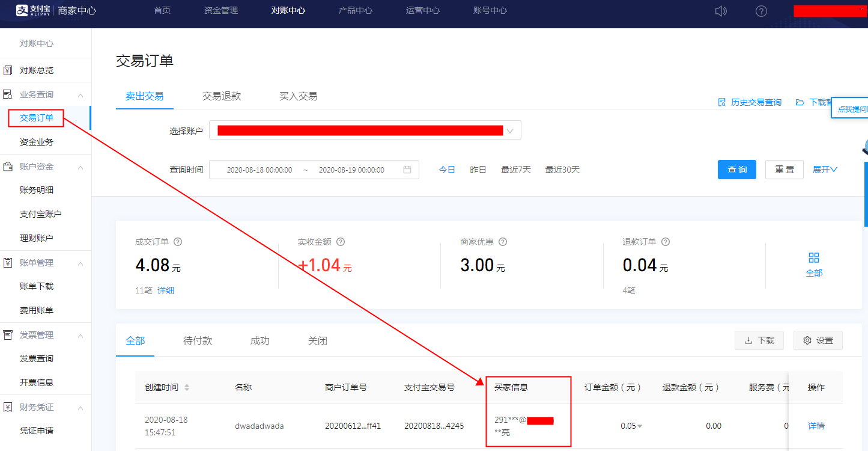Image resolution: width=868 pixels, height=451 pixels.
Task: Switch to the 卖出交易 tab
Action: (x=145, y=96)
